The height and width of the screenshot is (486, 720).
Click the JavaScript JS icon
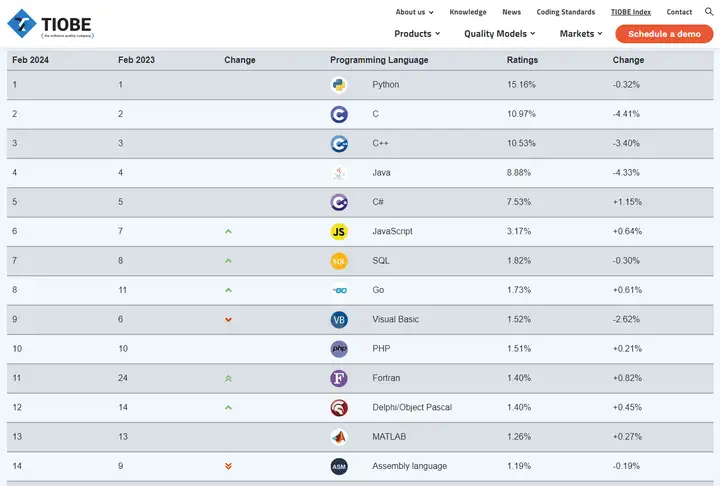(x=339, y=232)
